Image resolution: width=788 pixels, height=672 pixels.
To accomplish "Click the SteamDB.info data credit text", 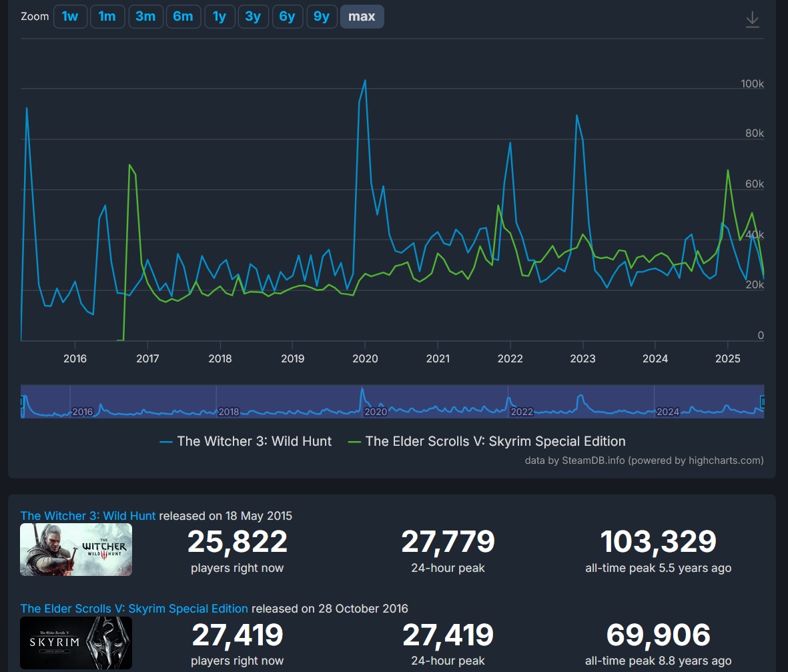I will coord(645,460).
